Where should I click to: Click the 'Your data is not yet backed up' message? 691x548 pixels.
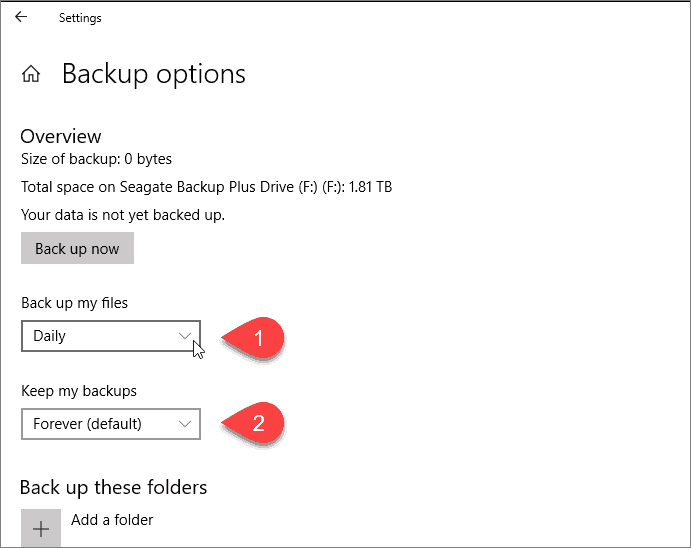pyautogui.click(x=122, y=214)
